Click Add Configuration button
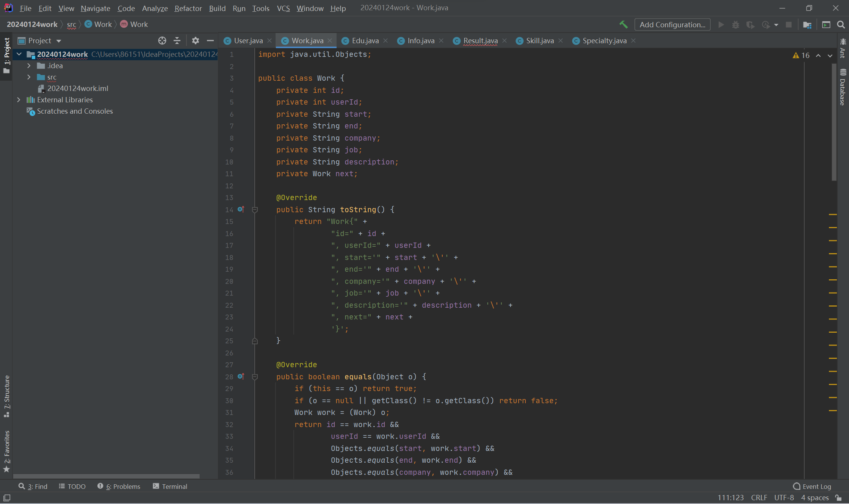Image resolution: width=849 pixels, height=504 pixels. pos(672,25)
